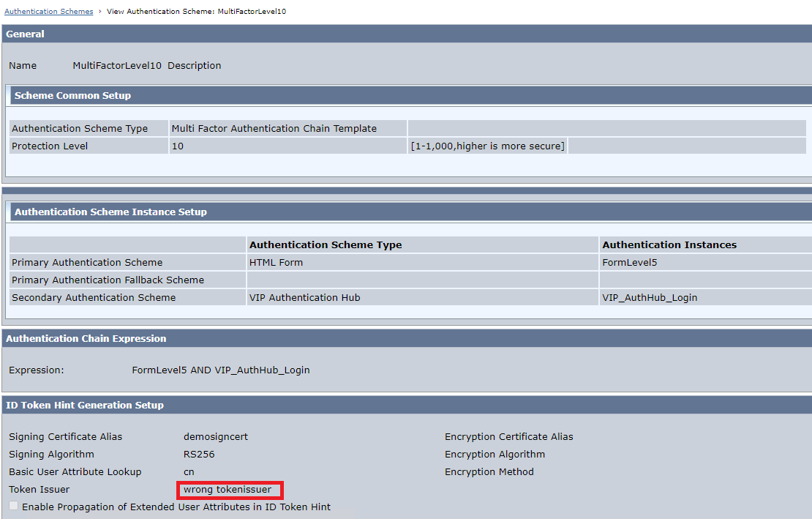Click the VIP Authentication Hub cell

(304, 298)
